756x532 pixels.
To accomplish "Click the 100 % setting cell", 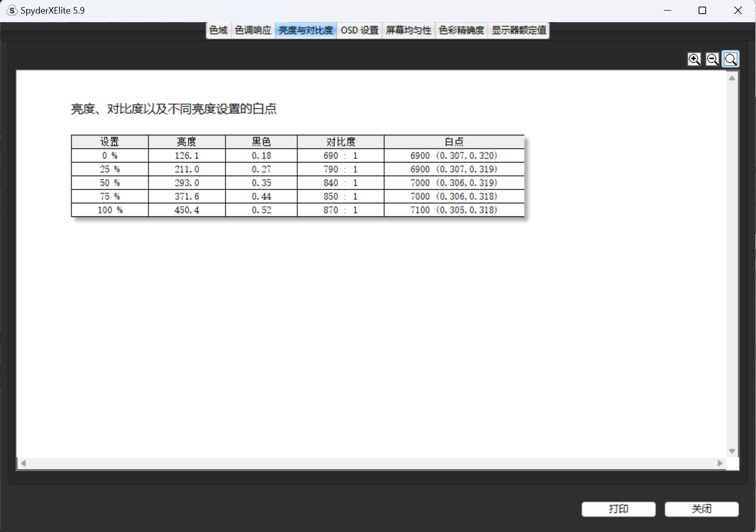I will click(110, 210).
